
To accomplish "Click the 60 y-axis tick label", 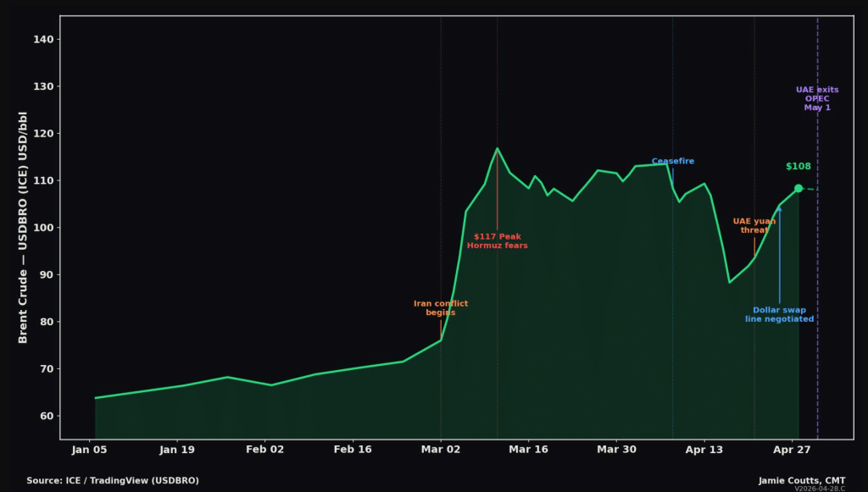I will [48, 416].
